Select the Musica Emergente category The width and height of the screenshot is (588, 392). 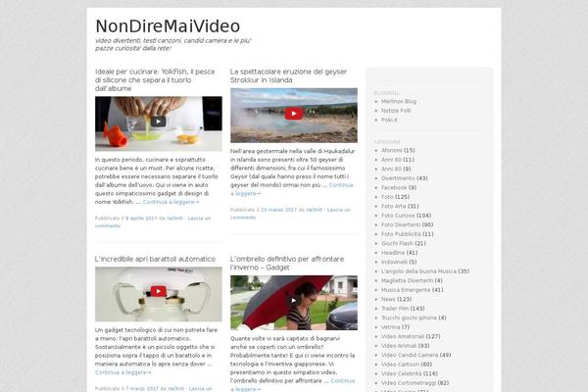[406, 290]
